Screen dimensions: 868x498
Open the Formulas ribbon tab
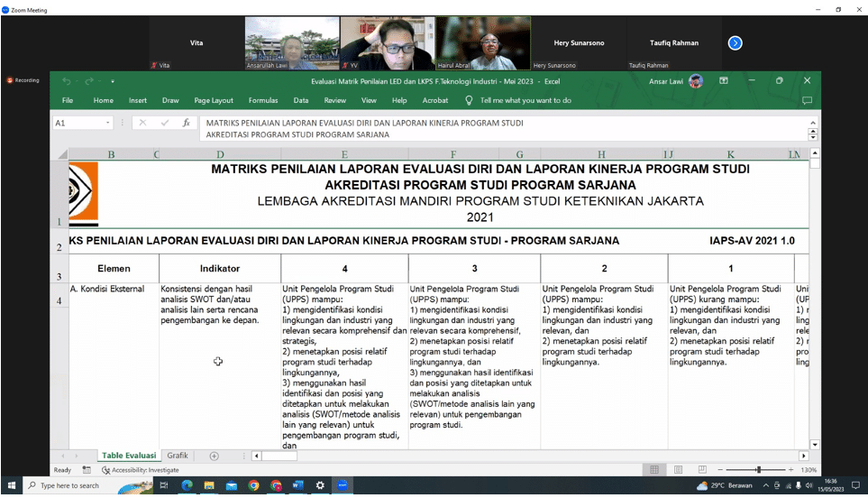[263, 100]
